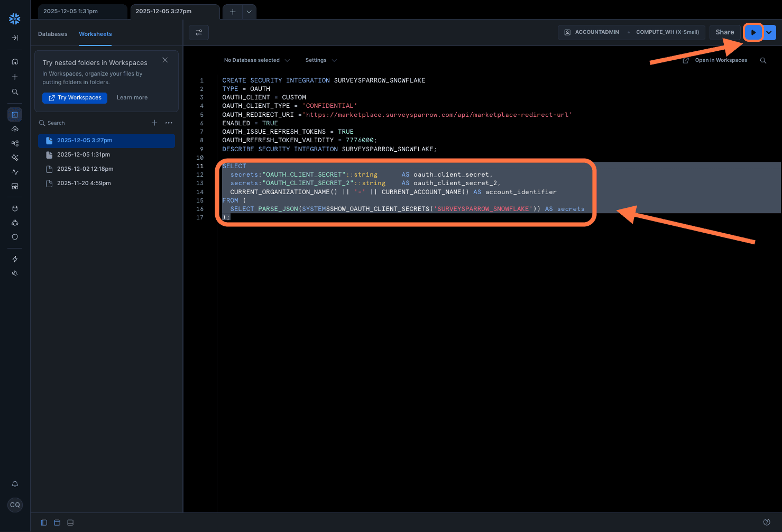
Task: Open the notifications bell icon
Action: [x=15, y=484]
